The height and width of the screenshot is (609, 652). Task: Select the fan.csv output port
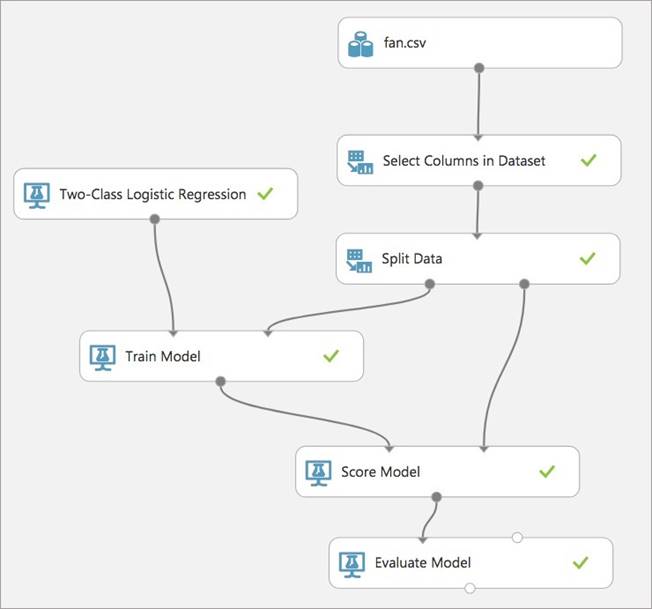(479, 68)
